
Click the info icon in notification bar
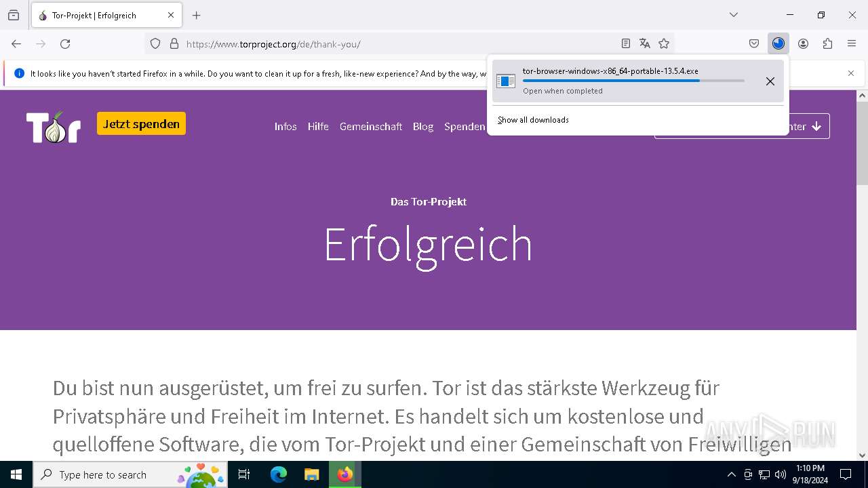19,73
